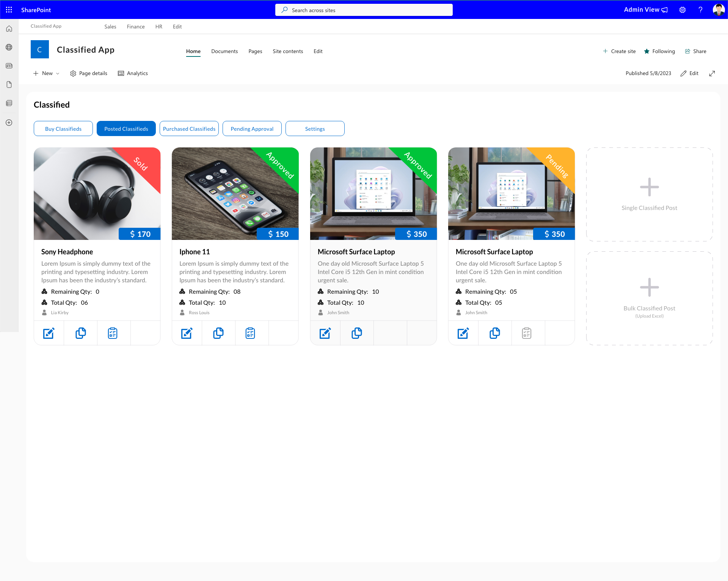Viewport: 728px width, 581px height.
Task: Open the news icon in sidebar
Action: coord(9,66)
